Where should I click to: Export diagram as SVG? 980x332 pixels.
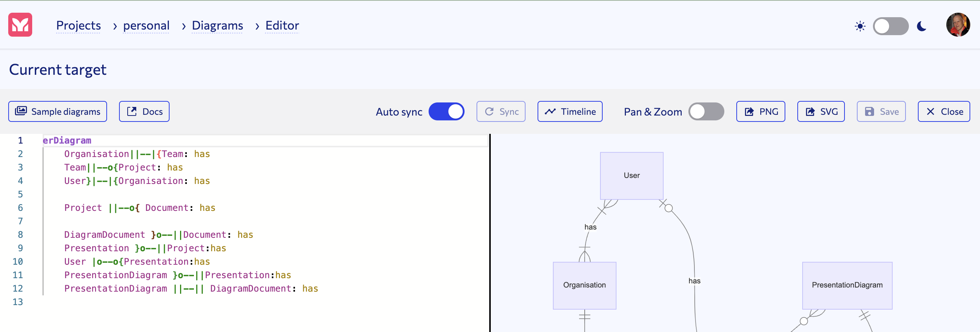coord(821,111)
